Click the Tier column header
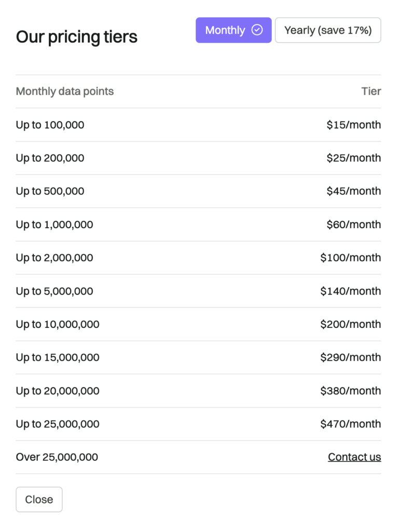The height and width of the screenshot is (532, 397). coord(371,91)
